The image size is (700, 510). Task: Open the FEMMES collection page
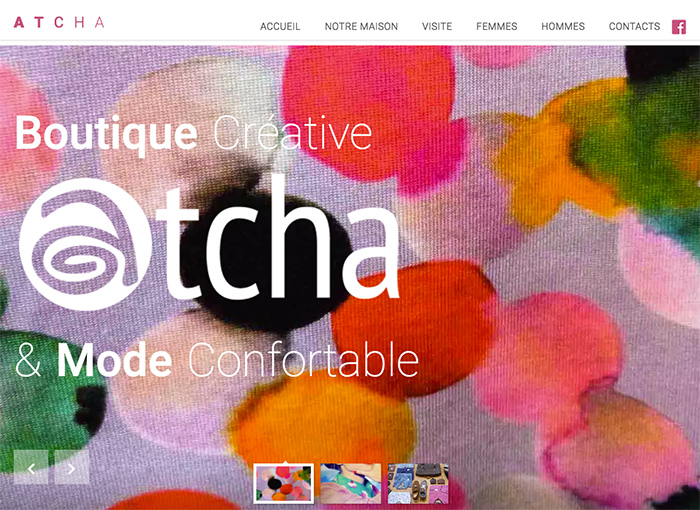(496, 27)
